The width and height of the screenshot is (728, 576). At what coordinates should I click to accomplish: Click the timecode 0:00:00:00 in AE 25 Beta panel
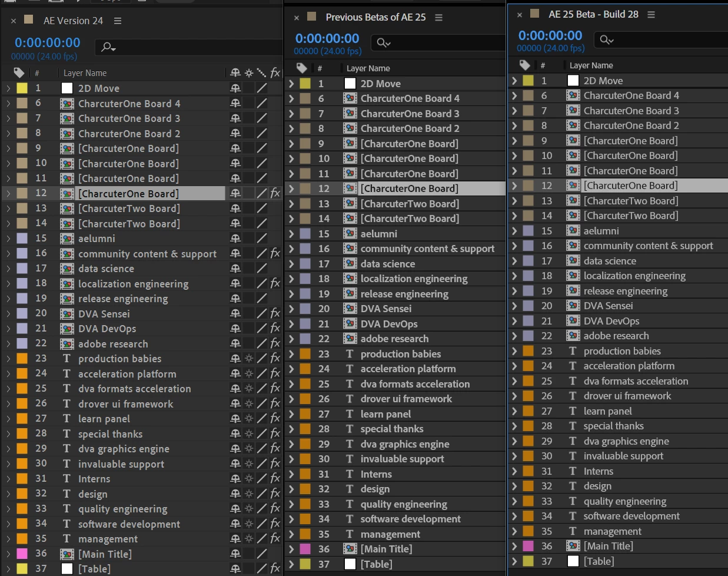point(550,35)
